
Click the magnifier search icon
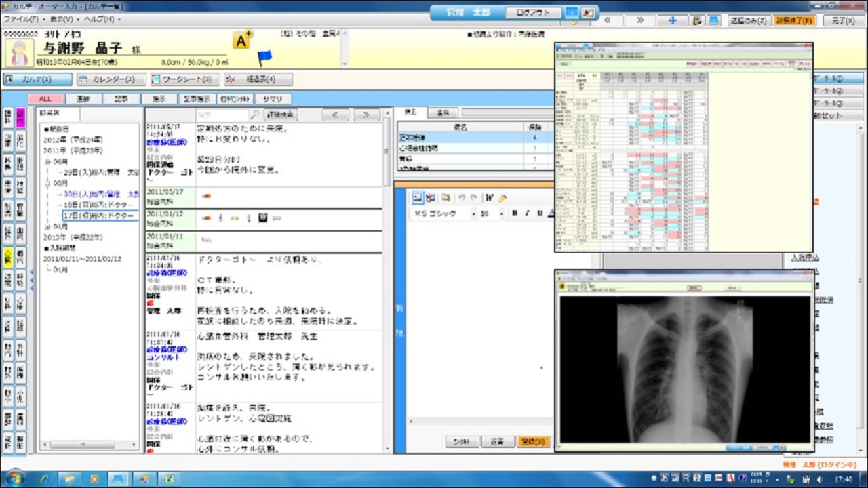coord(255,115)
